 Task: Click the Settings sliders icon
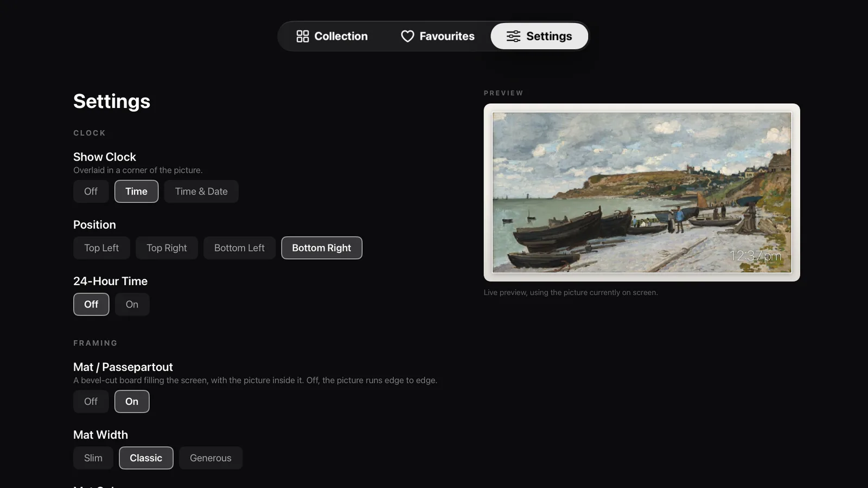pyautogui.click(x=513, y=36)
